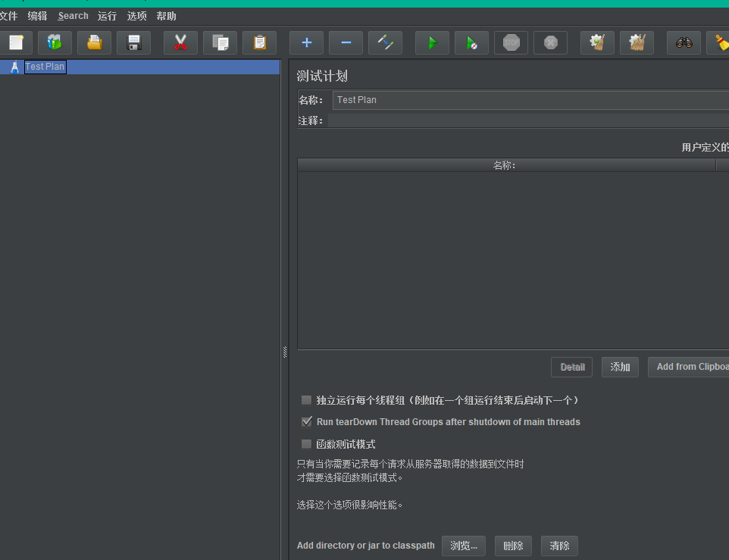Viewport: 729px width, 560px height.
Task: Click the 添加 button under variables table
Action: [x=620, y=367]
